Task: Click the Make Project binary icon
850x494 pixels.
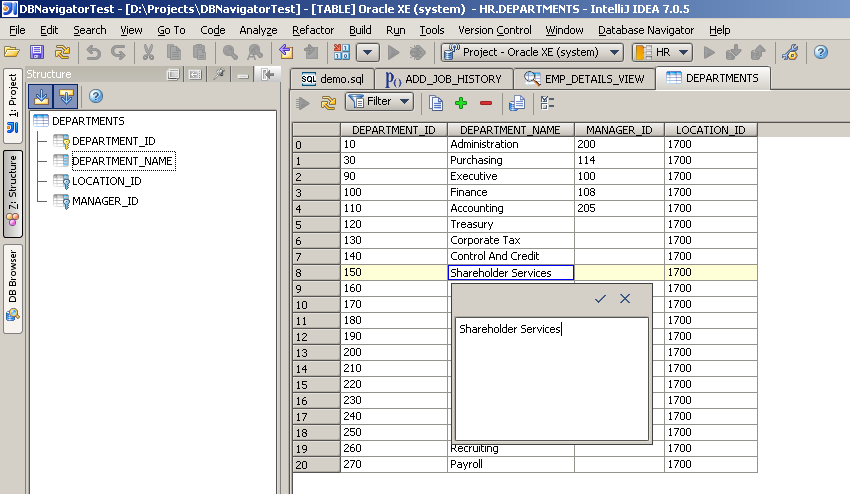Action: [x=342, y=53]
